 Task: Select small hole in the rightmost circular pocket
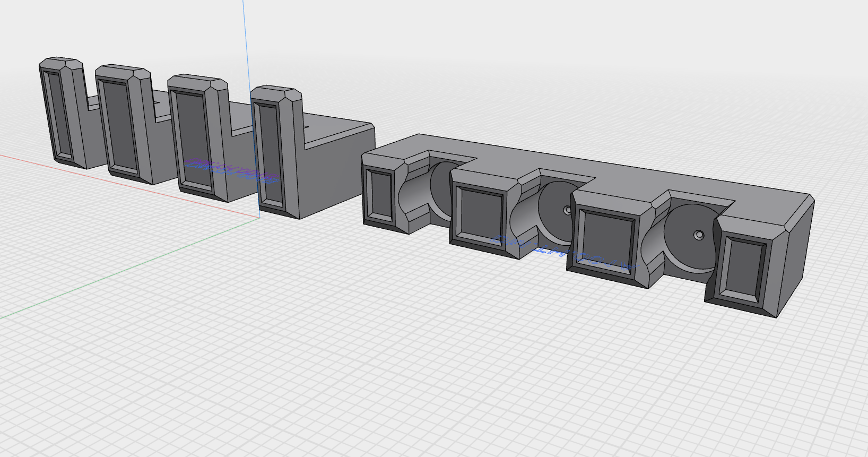click(x=699, y=234)
